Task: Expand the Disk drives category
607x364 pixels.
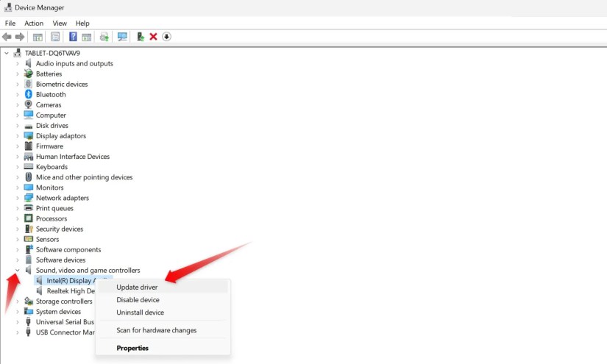Action: click(18, 125)
